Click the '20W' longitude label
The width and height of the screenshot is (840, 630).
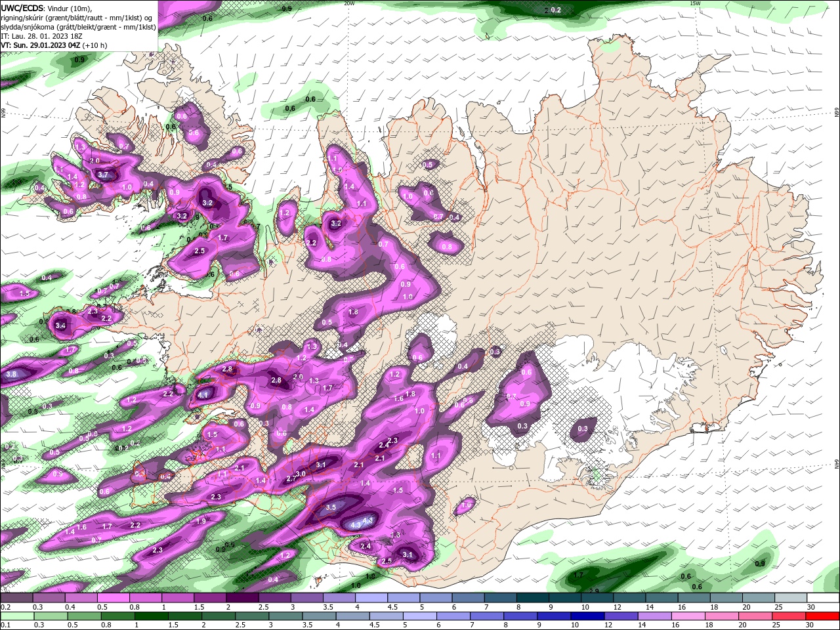[349, 3]
